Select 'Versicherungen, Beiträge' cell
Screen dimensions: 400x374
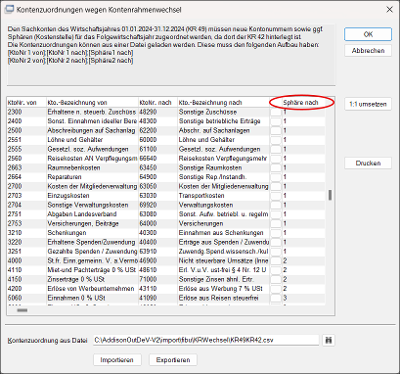point(83,223)
